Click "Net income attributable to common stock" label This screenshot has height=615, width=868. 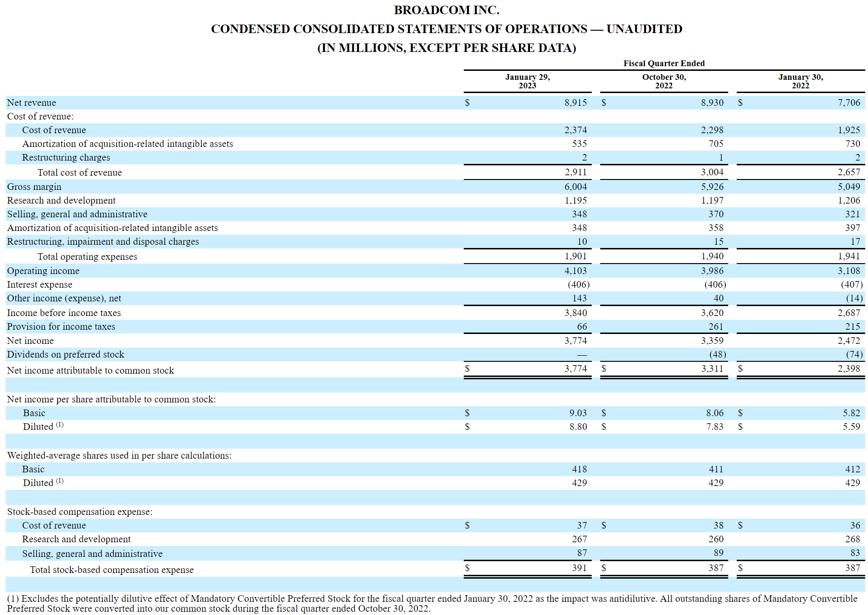click(90, 370)
